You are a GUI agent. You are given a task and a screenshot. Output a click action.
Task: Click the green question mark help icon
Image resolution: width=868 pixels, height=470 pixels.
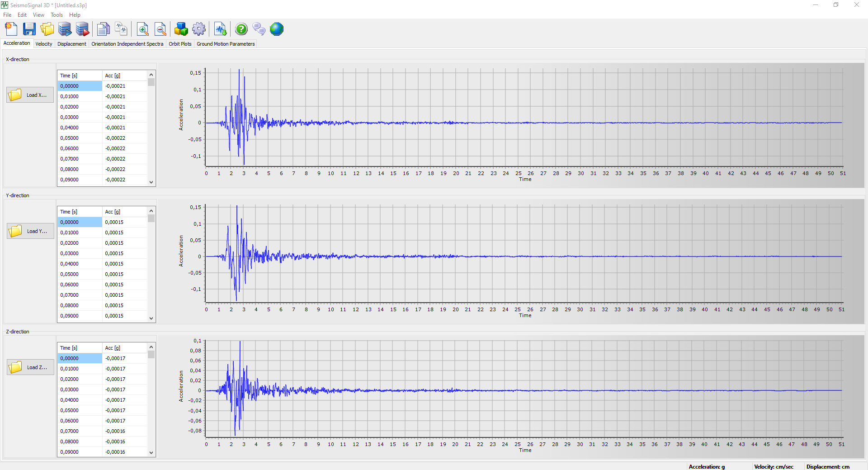(241, 29)
